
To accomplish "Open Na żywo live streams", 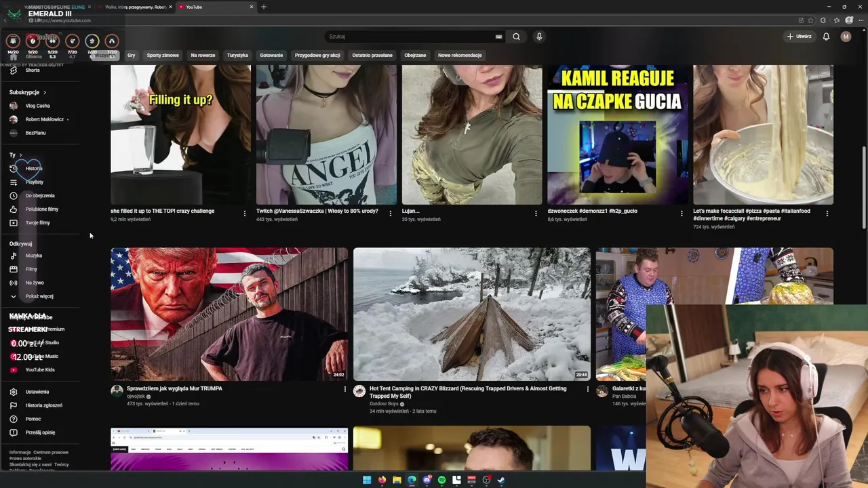I will (41, 283).
